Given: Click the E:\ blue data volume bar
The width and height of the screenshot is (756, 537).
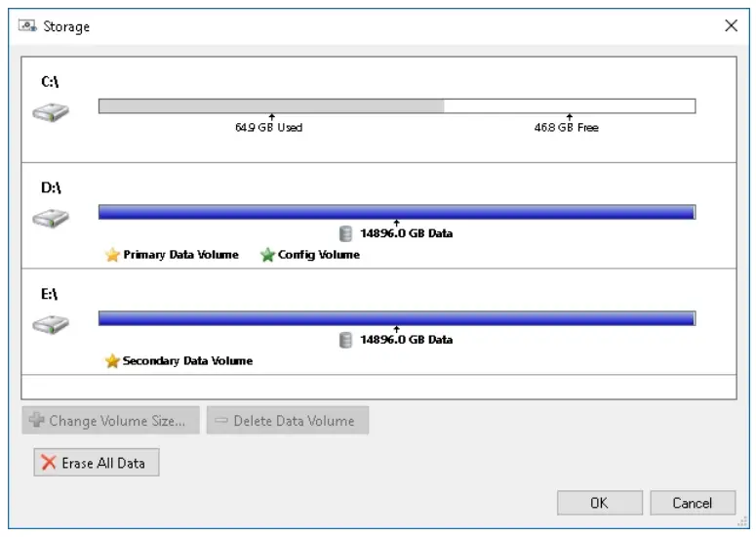Looking at the screenshot, I should point(396,317).
